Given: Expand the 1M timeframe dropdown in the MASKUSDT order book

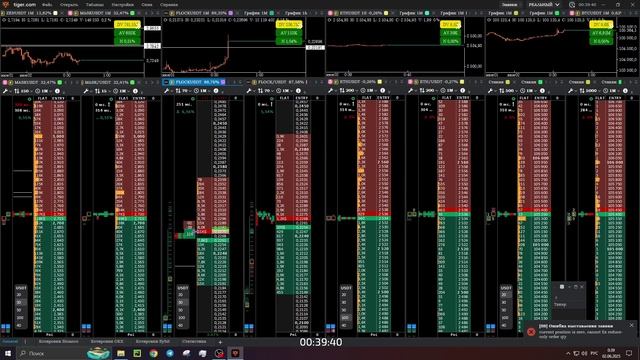Looking at the screenshot, I should 43,91.
